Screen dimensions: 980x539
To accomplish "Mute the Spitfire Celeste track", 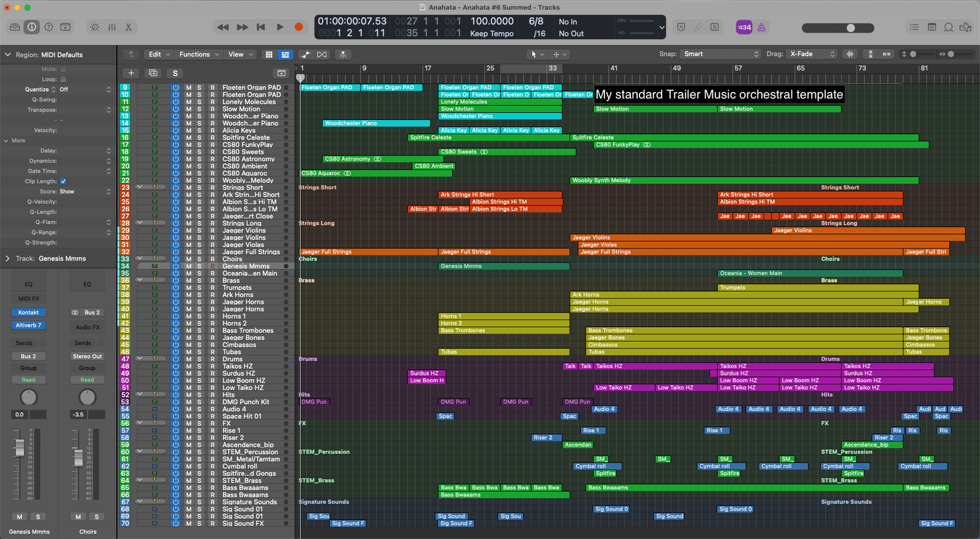I will [x=189, y=137].
